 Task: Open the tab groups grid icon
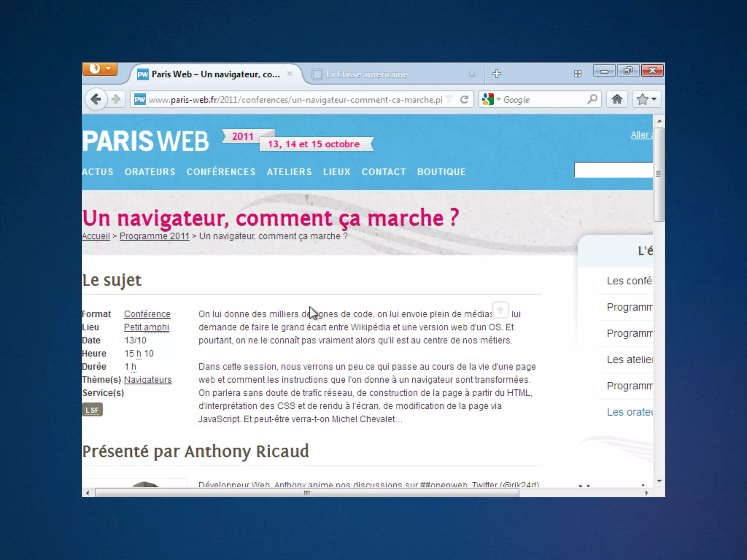(x=577, y=74)
